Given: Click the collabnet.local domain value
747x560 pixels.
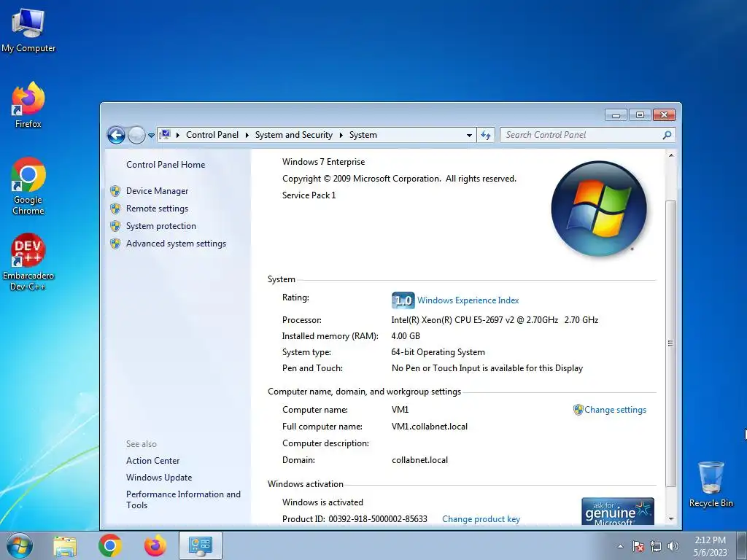Looking at the screenshot, I should click(x=419, y=461).
